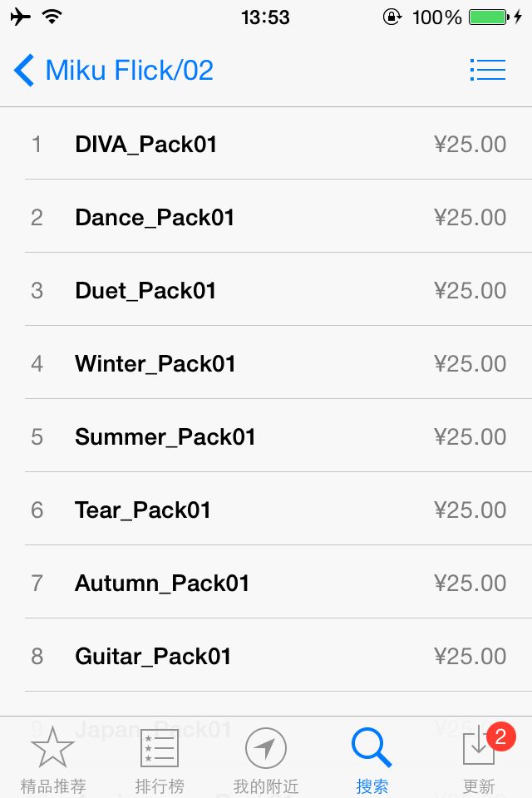
Task: Tap the Updates download icon
Action: (478, 748)
